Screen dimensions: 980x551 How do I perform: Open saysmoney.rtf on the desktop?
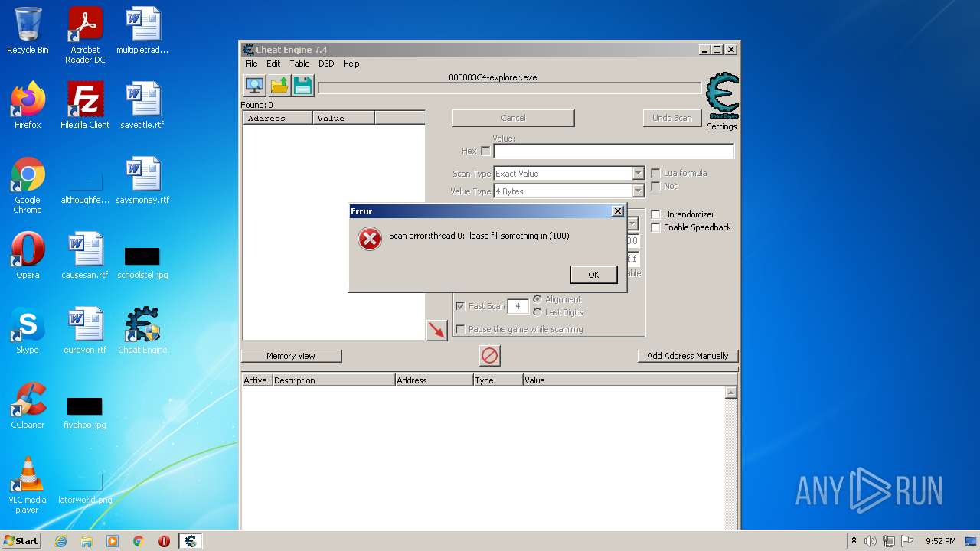point(142,181)
